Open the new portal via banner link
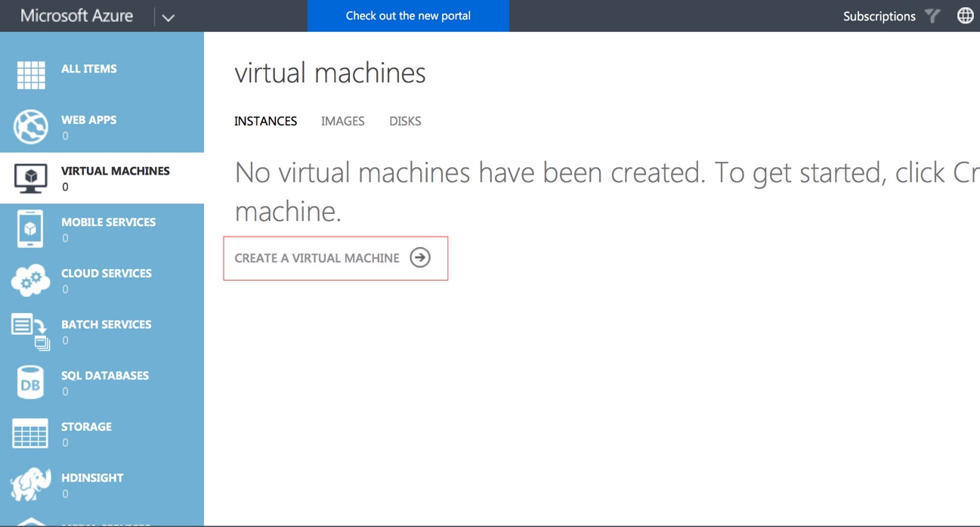Image resolution: width=980 pixels, height=527 pixels. pyautogui.click(x=408, y=15)
